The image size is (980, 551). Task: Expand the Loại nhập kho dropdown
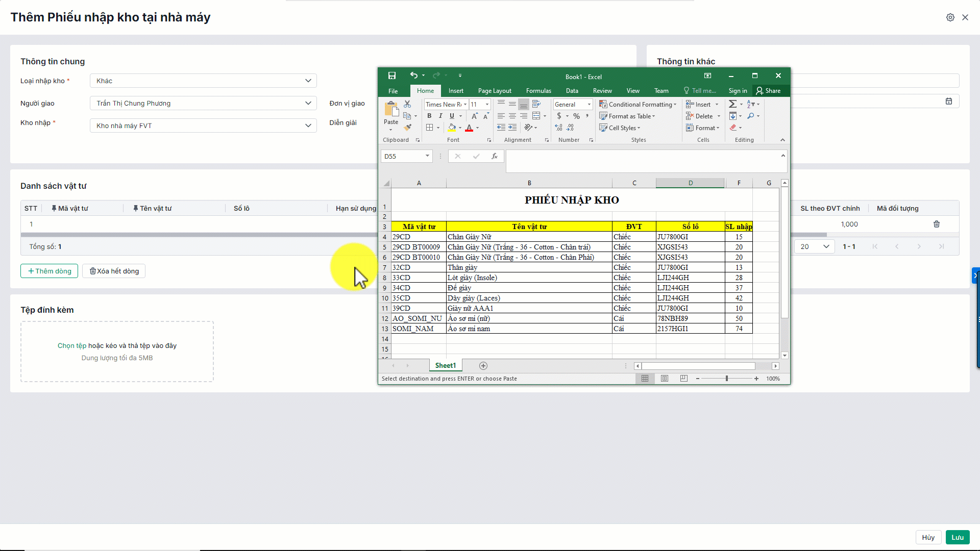pos(308,81)
